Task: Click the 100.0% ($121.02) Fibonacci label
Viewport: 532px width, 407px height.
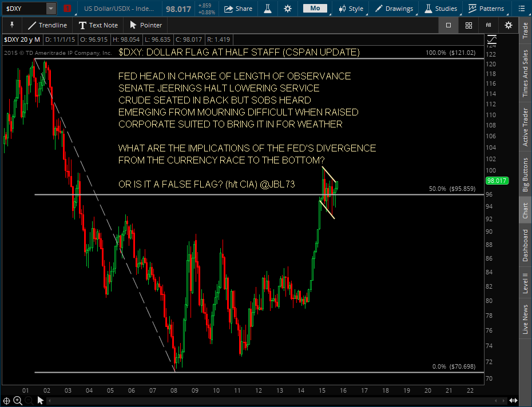Action: (451, 53)
